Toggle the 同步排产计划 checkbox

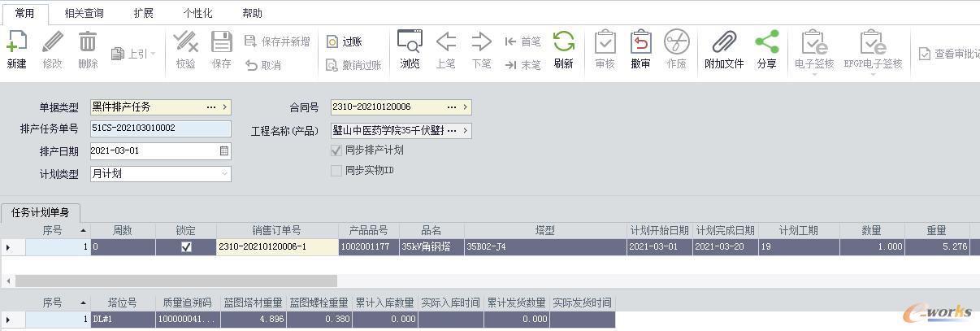click(336, 150)
